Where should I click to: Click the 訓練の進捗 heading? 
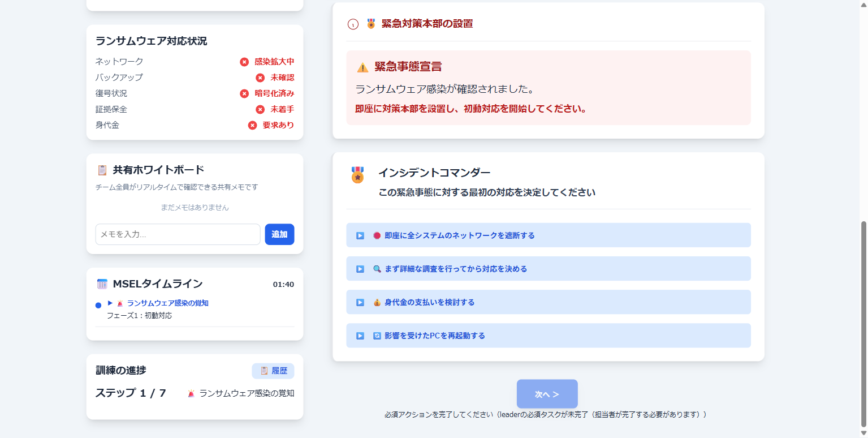(x=121, y=371)
